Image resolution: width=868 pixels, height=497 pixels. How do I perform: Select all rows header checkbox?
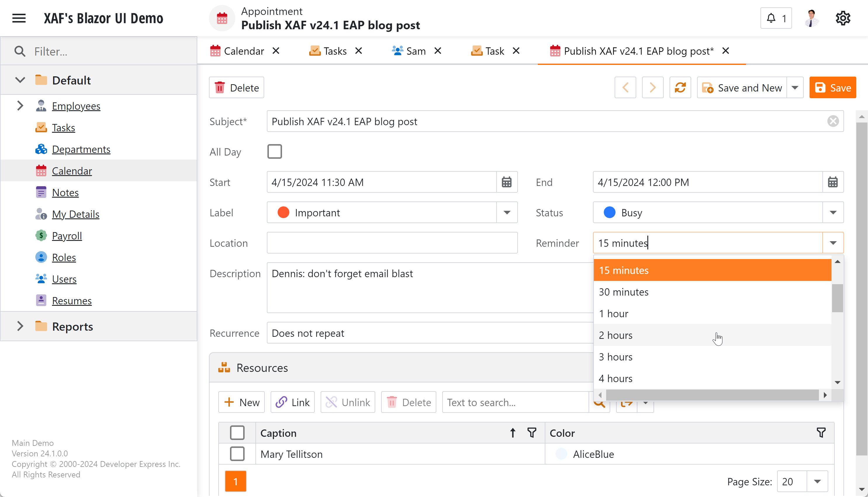pos(237,433)
